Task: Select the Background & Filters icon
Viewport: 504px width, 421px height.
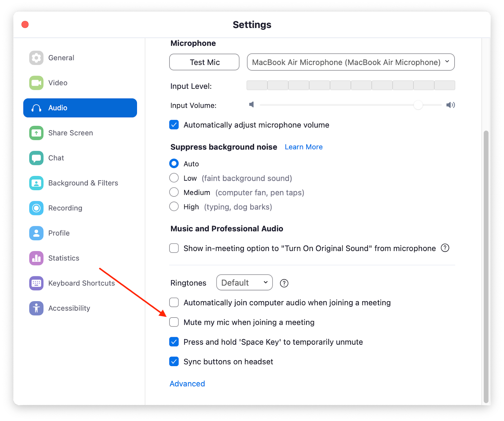Action: pos(36,183)
